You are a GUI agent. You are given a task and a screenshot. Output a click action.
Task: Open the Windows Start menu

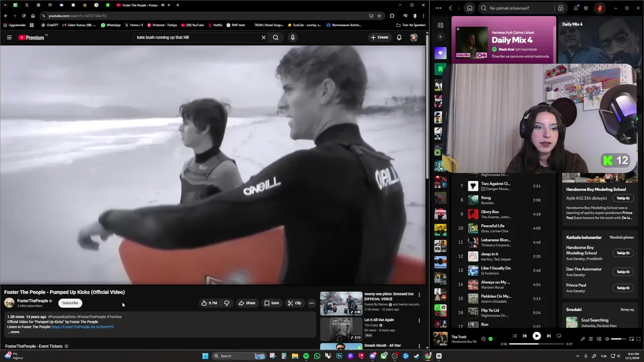coord(205,356)
